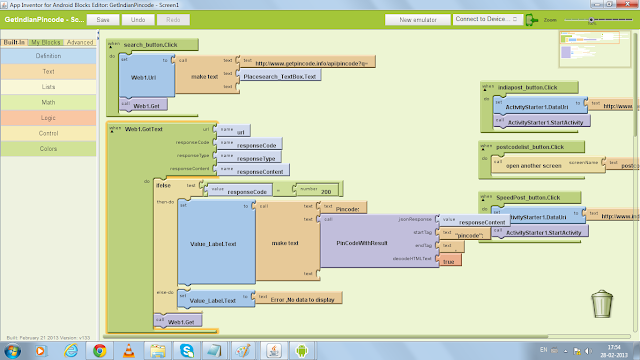Click the true logic block value

pos(449,261)
